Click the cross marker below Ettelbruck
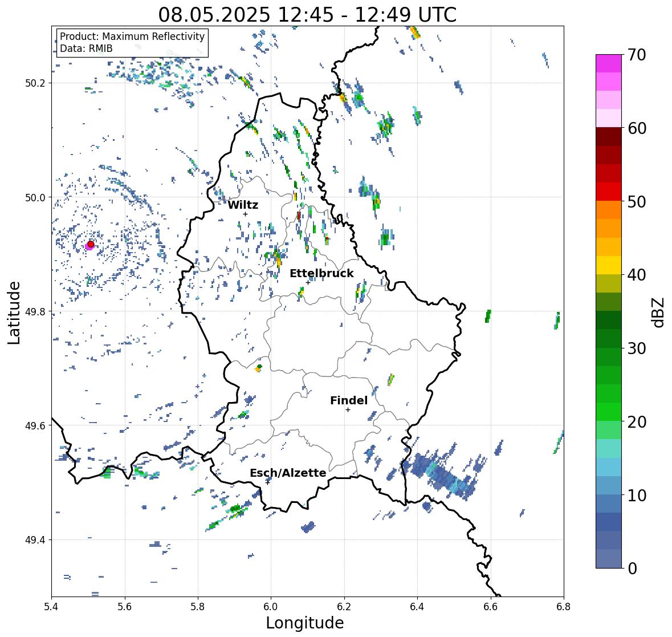Screen dimensions: 672x637 coord(308,282)
